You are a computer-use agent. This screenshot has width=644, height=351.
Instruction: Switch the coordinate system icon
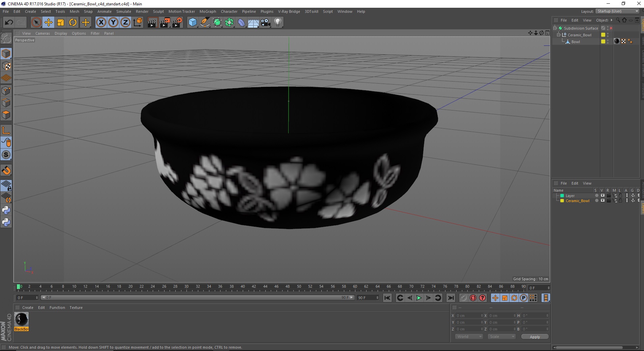(x=138, y=23)
